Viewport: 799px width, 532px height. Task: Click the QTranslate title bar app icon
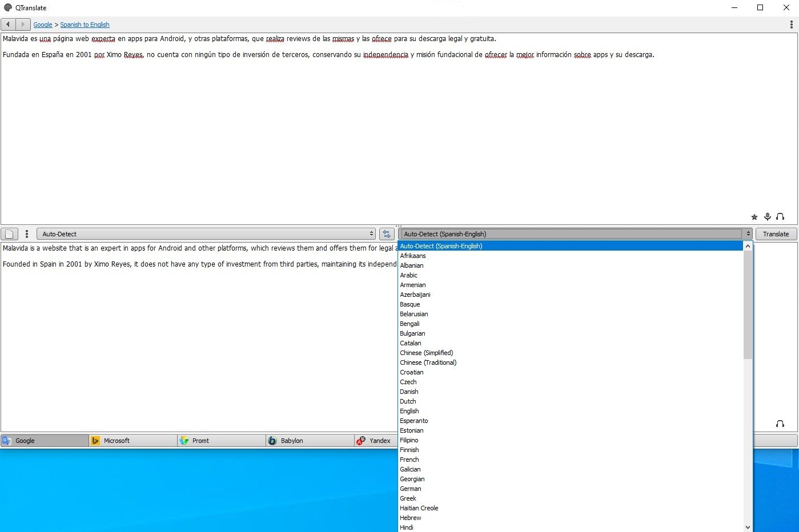[x=8, y=7]
